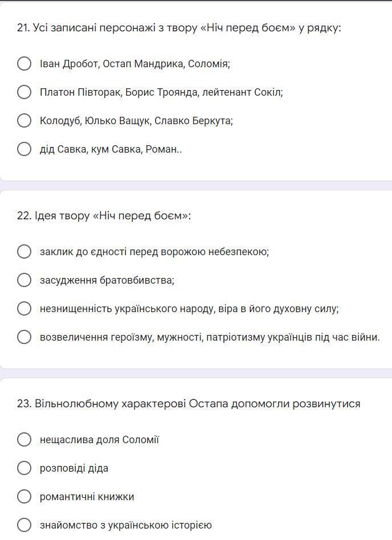This screenshot has width=392, height=540.
Task: Select 'розповіді діда' answer
Action: [24, 468]
